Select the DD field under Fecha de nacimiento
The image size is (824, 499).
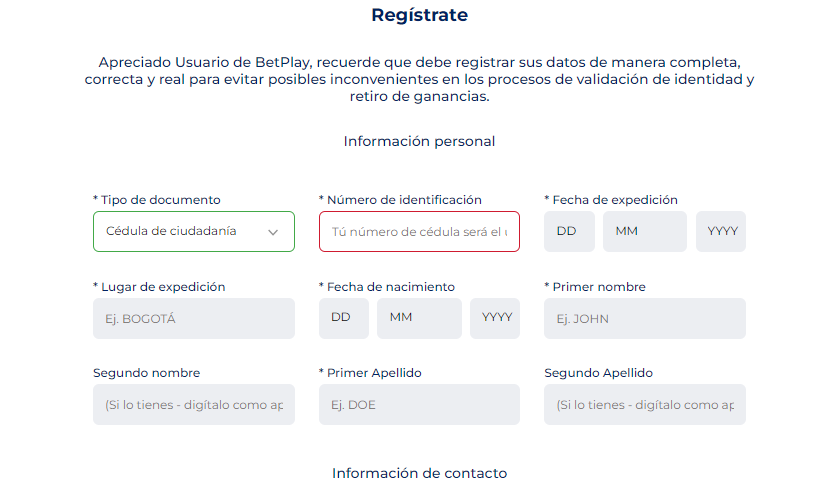(343, 318)
